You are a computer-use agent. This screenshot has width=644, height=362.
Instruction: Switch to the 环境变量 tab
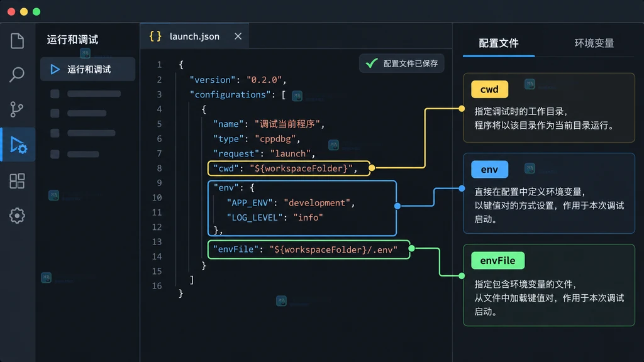[594, 43]
